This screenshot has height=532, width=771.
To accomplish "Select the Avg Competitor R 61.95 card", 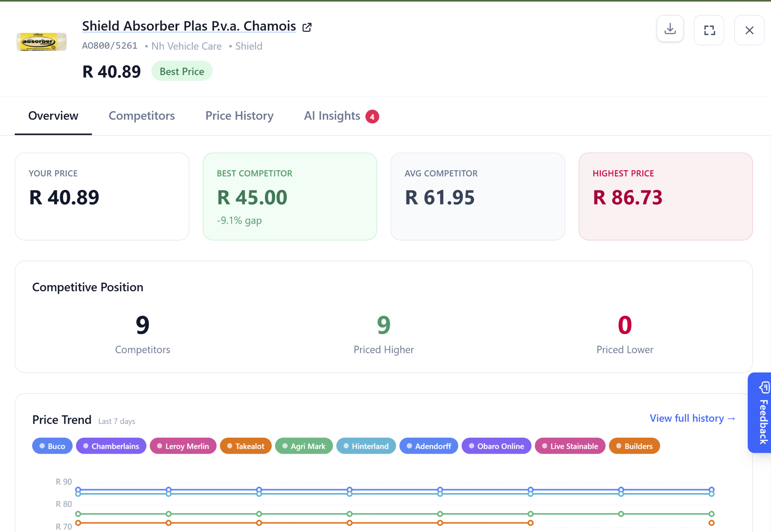I will point(478,196).
